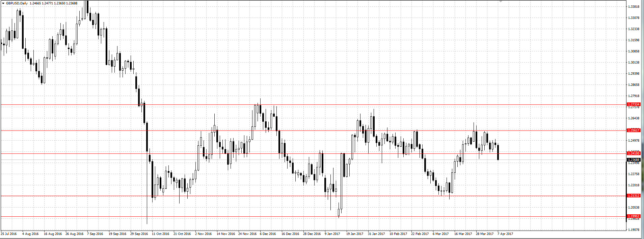Image resolution: width=644 pixels, height=239 pixels.
Task: Click the 14 Nov 2016 date label
Action: tap(226, 234)
